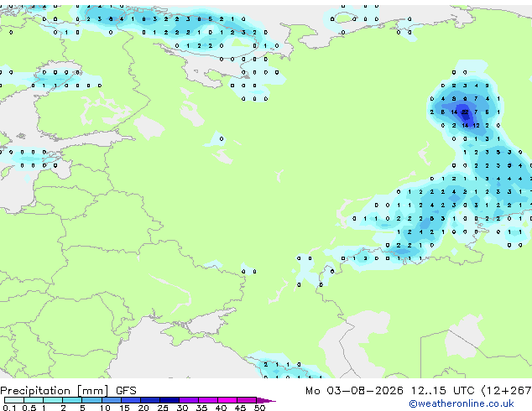
Task: Click the map value '12' near peak
Action: [476, 126]
